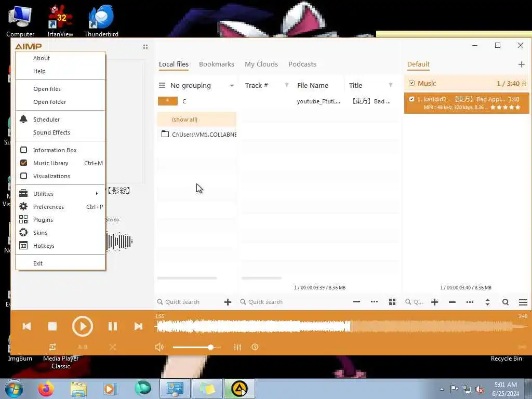Enable the Information Box checkbox
Viewport: 532px width, 399px height.
coord(23,150)
